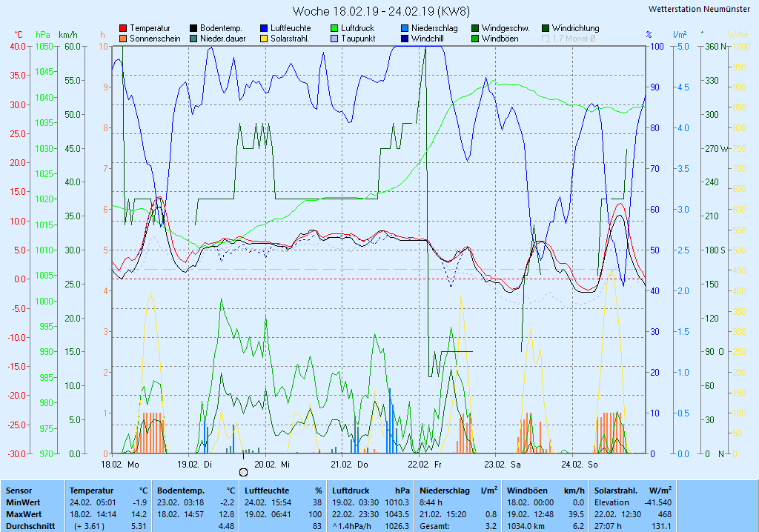The width and height of the screenshot is (759, 532).
Task: Select the lavender Taupunkt legend swatch
Action: pos(334,39)
